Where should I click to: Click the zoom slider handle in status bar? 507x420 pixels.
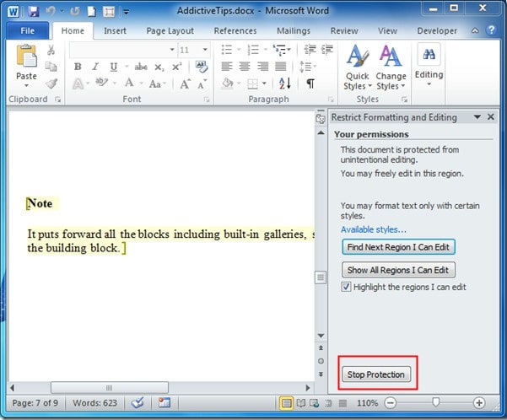434,403
